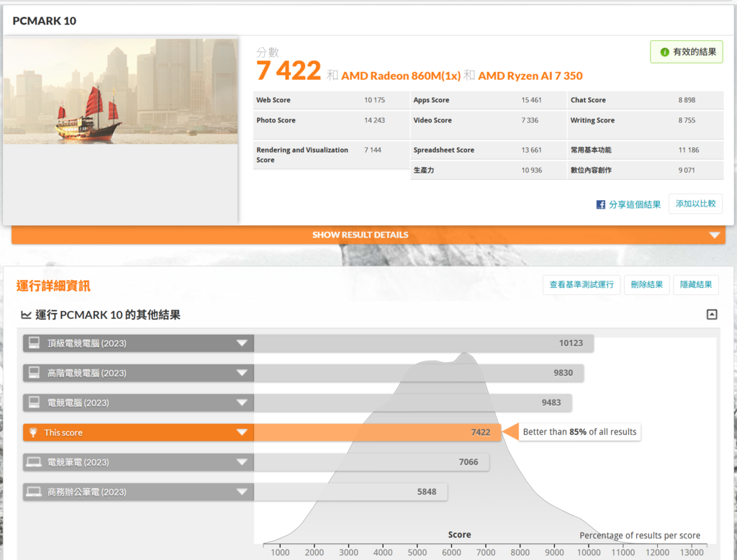The image size is (737, 560).
Task: Expand the 高階電競電腦 (2023) dropdown arrow
Action: coord(242,373)
